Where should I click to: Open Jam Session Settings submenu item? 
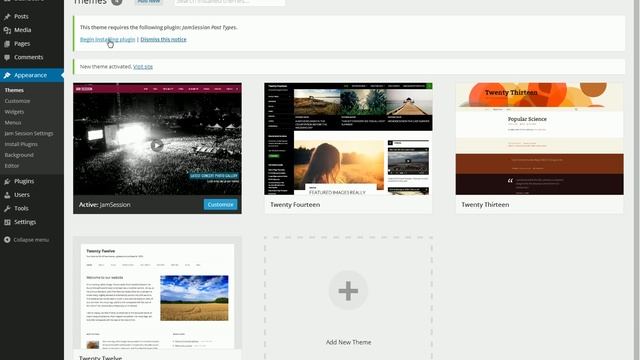[x=29, y=133]
